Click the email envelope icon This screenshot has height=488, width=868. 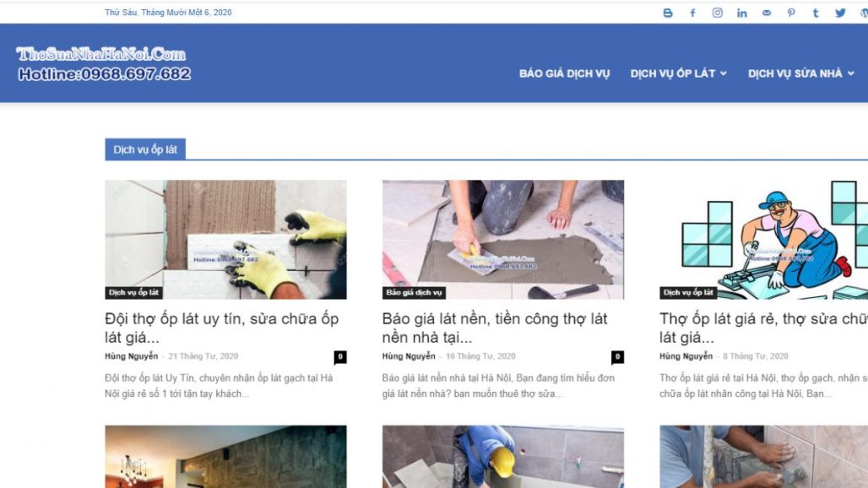(766, 13)
